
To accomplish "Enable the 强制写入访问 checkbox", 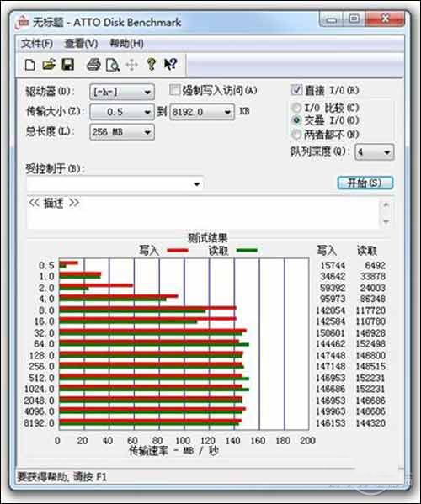I will [x=174, y=90].
